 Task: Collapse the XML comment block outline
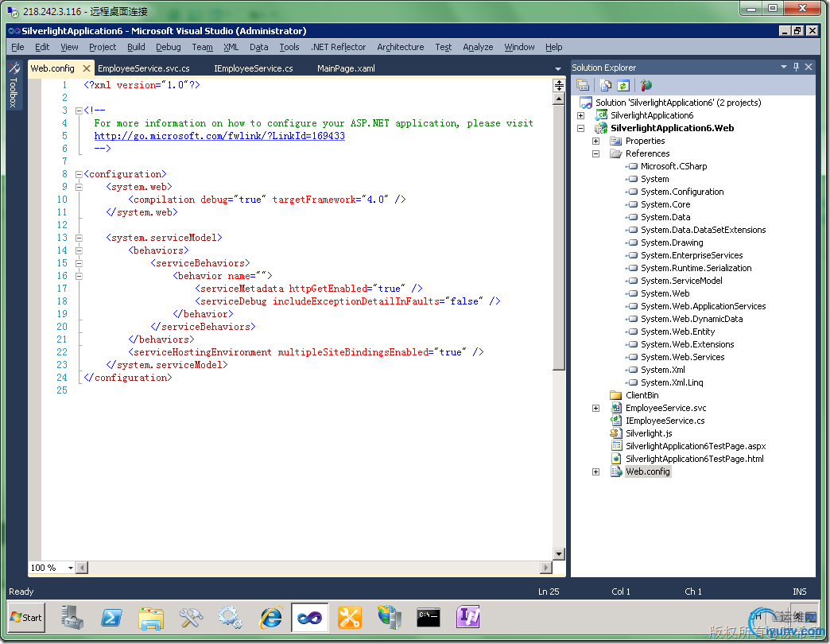79,111
